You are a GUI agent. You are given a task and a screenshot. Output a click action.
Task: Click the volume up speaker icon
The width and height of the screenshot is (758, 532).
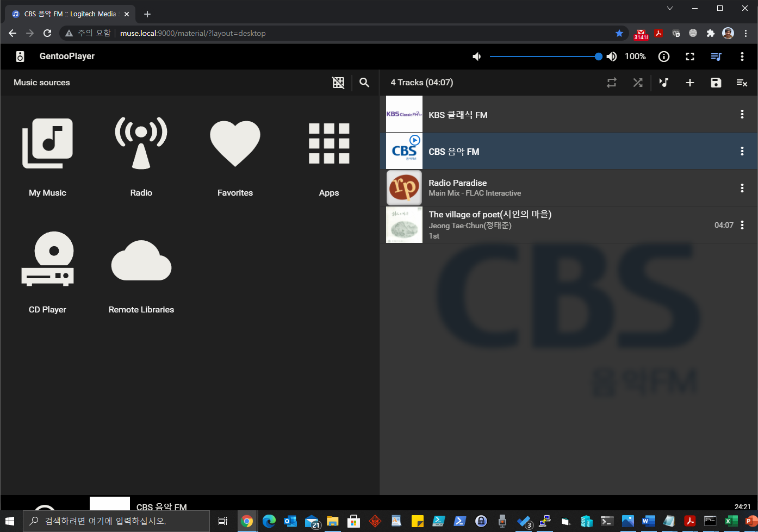[612, 57]
